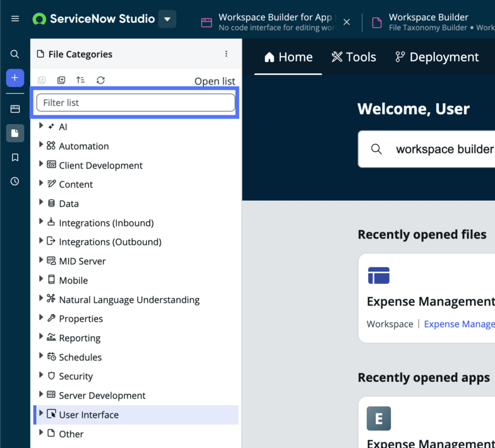
Task: Expand the Reporting category
Action: [40, 336]
